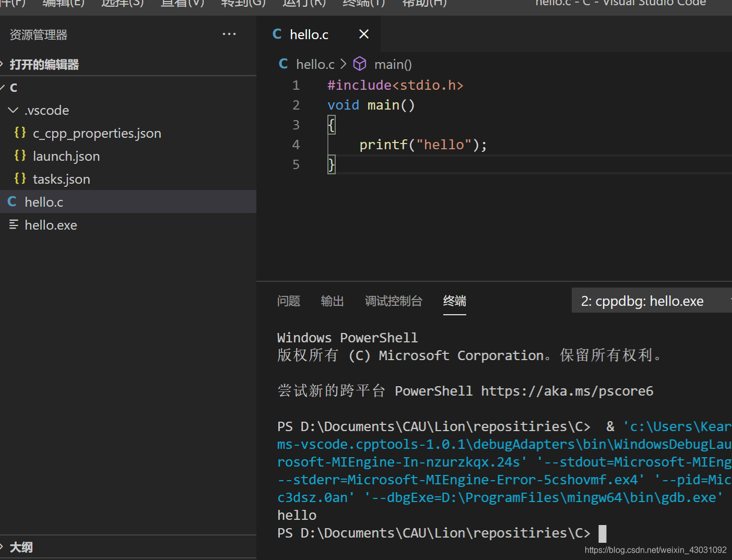
Task: Click file icon beside hello.exe
Action: tap(14, 224)
